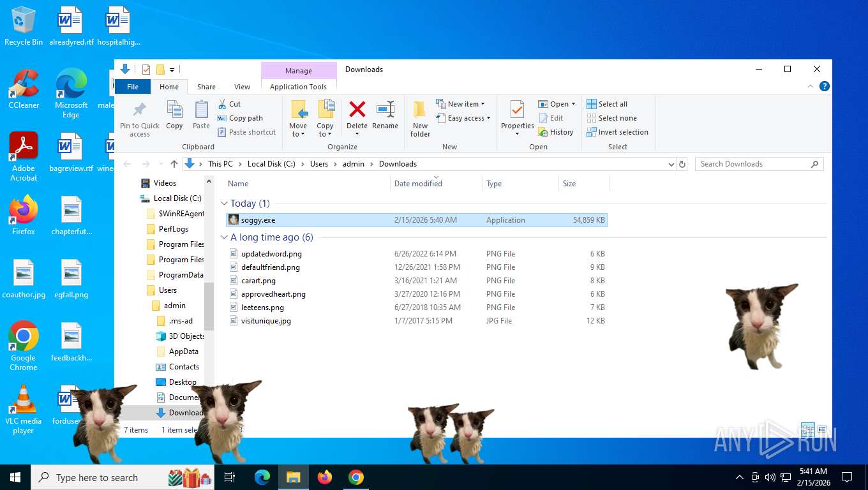Open the Open button dropdown
The width and height of the screenshot is (868, 490).
click(573, 104)
